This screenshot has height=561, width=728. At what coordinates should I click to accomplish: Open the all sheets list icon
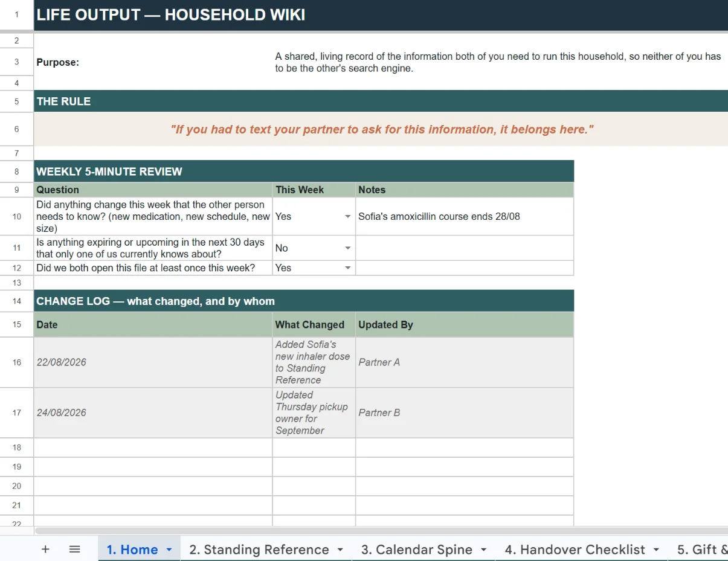coord(75,549)
